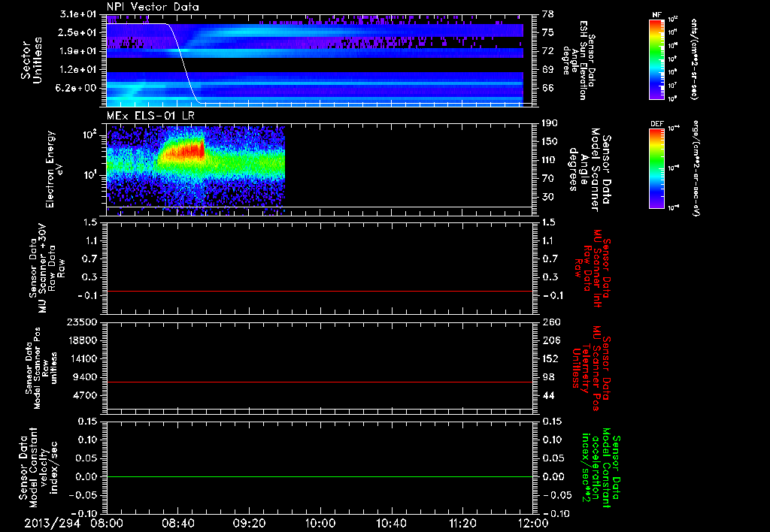
Task: Click the '2.5e+01' sector tick value
Action: pyautogui.click(x=78, y=32)
